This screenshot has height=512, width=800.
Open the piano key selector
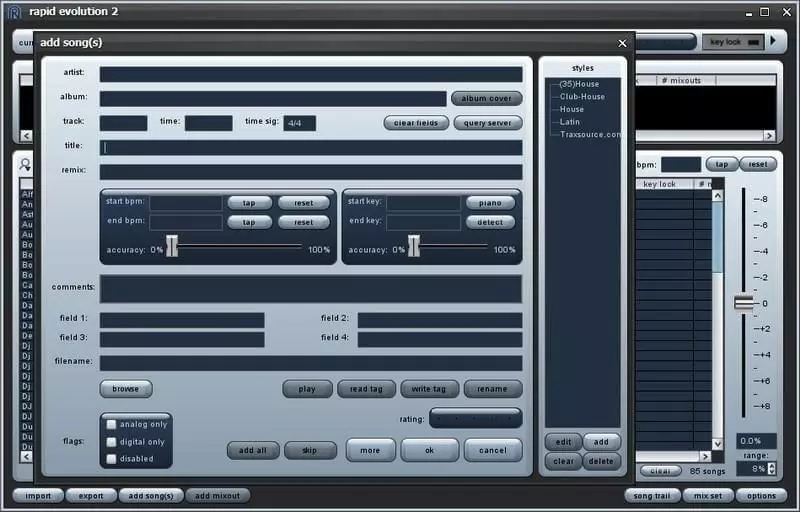pyautogui.click(x=490, y=203)
